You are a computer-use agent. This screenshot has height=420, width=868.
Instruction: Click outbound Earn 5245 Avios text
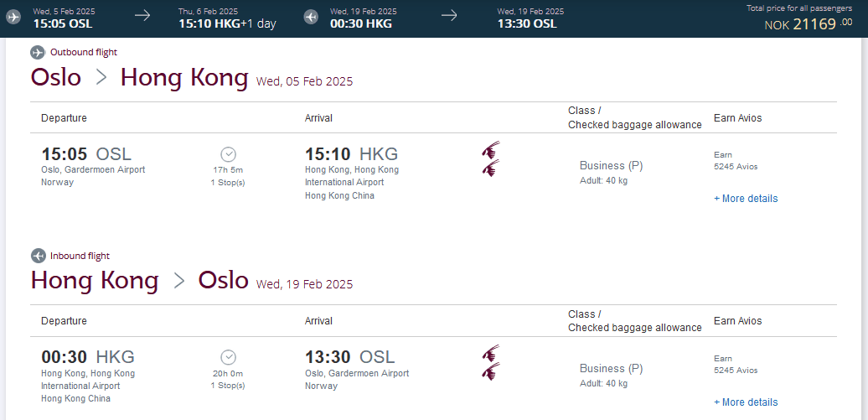[735, 161]
